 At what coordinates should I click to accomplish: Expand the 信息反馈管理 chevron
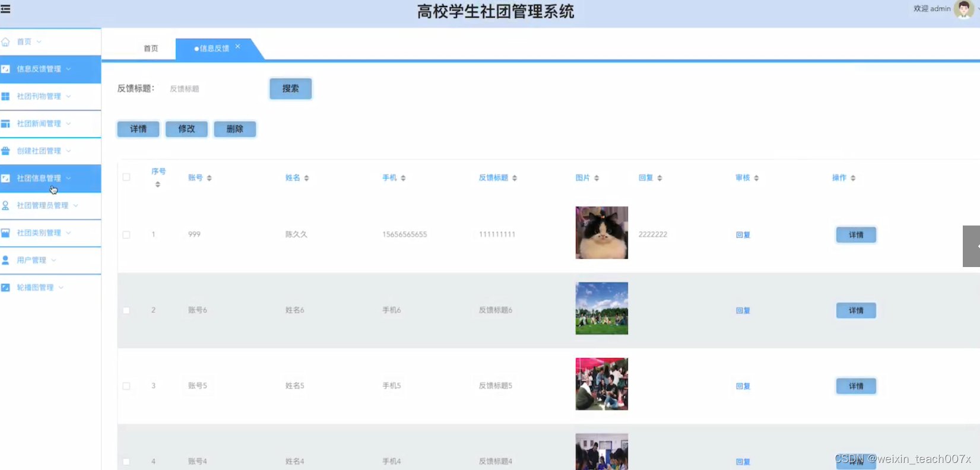click(69, 69)
